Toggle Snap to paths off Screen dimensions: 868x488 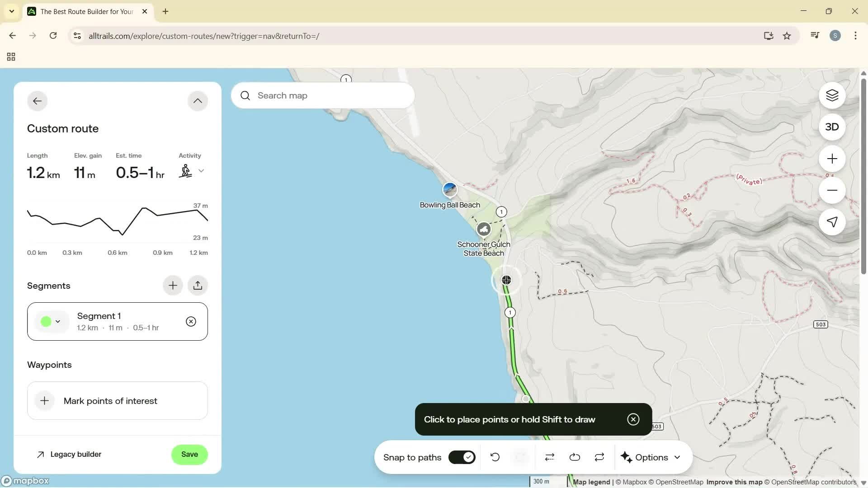[462, 457]
